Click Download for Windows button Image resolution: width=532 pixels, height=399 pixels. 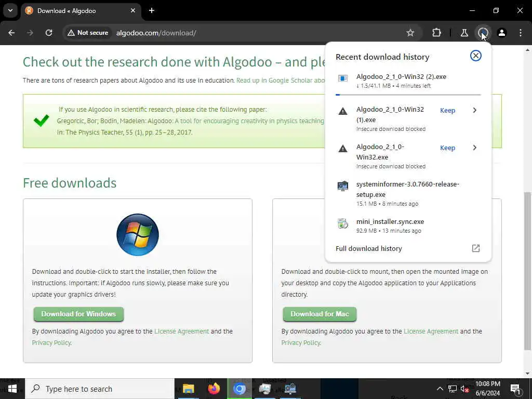click(x=78, y=314)
